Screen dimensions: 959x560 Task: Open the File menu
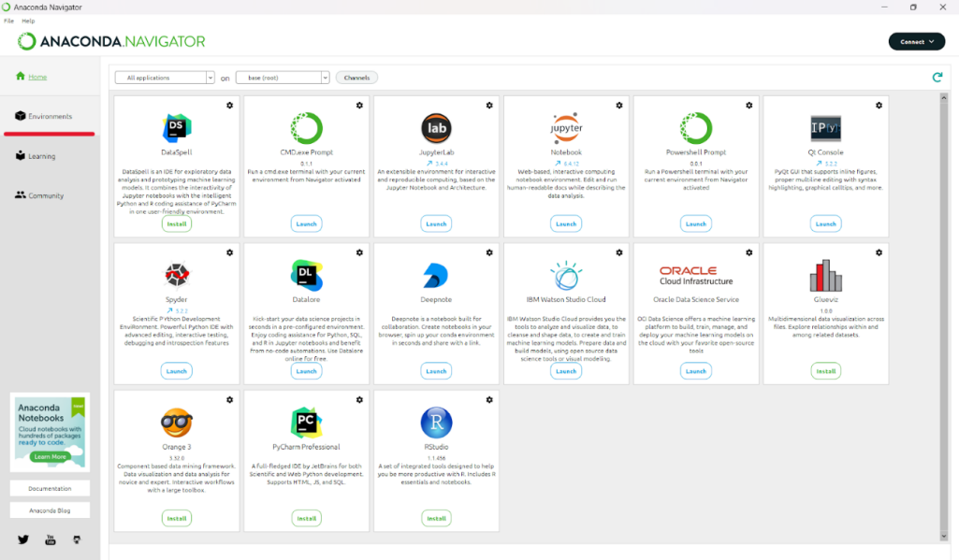coord(9,21)
